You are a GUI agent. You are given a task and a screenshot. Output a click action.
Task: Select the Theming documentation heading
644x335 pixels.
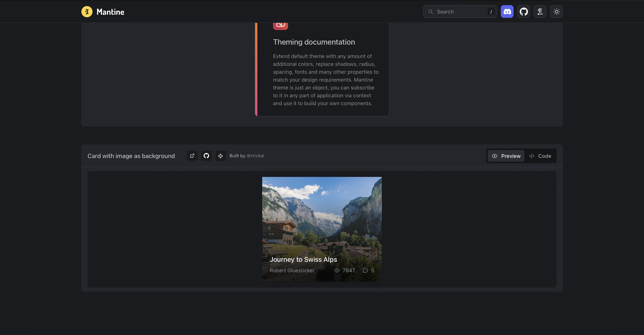tap(314, 42)
